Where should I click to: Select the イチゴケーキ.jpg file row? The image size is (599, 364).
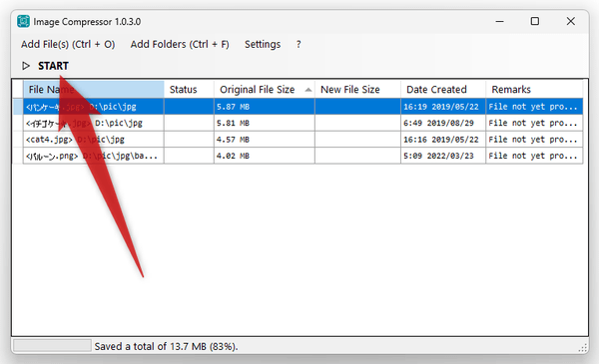point(298,123)
